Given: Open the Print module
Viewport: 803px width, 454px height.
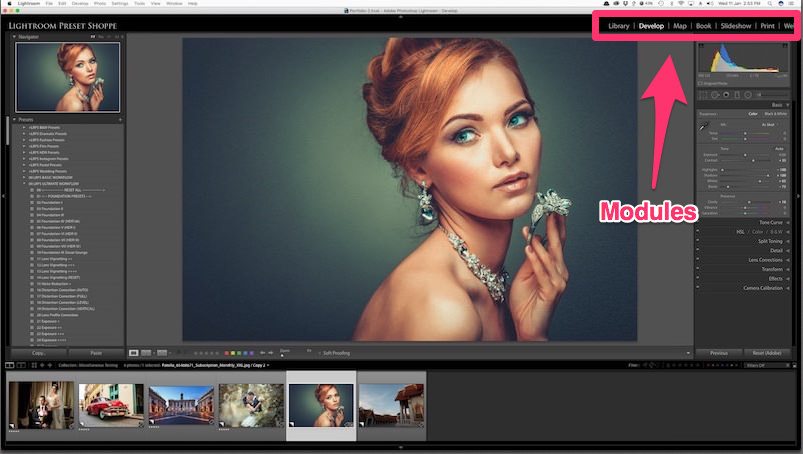Looking at the screenshot, I should pos(767,26).
